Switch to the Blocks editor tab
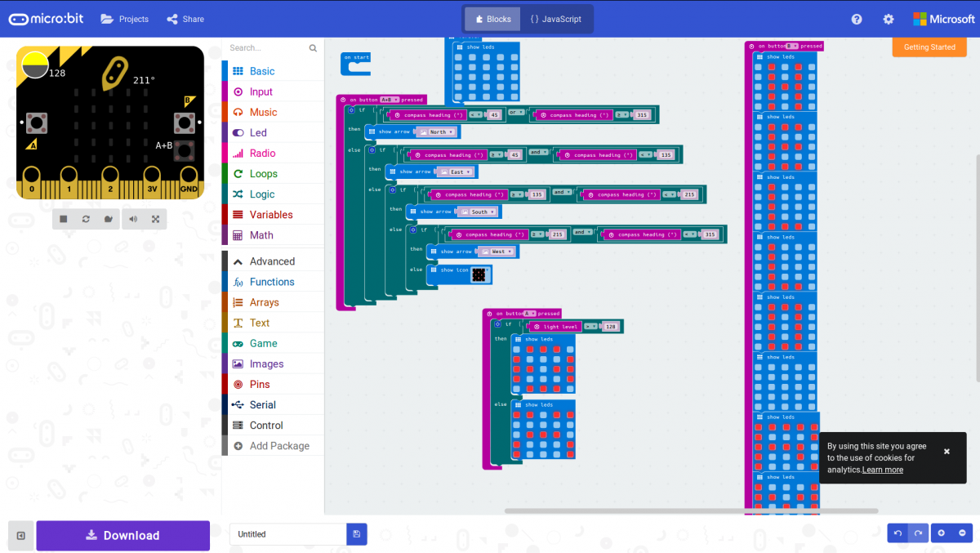Screen dimensions: 980x553 [492, 19]
